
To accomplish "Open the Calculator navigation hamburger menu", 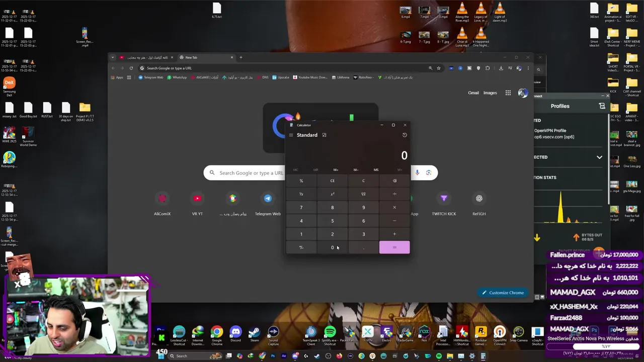I will [291, 135].
